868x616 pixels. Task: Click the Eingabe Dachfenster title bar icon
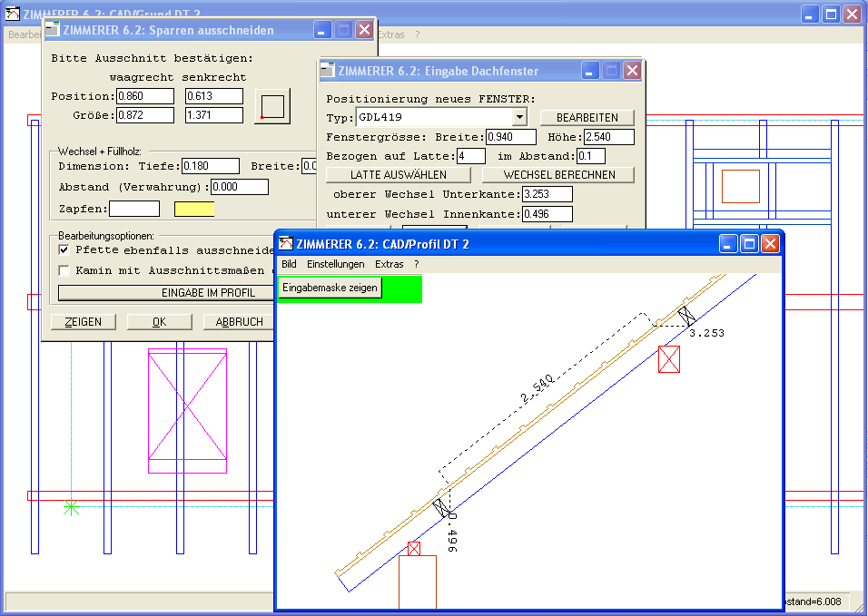[x=328, y=70]
